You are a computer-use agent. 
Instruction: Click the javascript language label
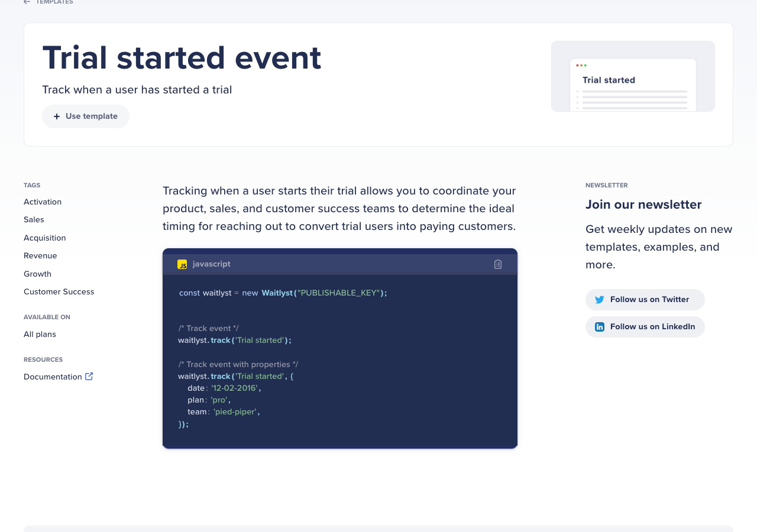point(212,264)
